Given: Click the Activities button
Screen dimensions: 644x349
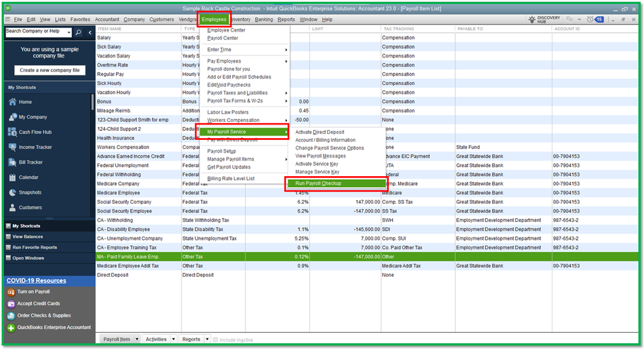Looking at the screenshot, I should [x=156, y=339].
